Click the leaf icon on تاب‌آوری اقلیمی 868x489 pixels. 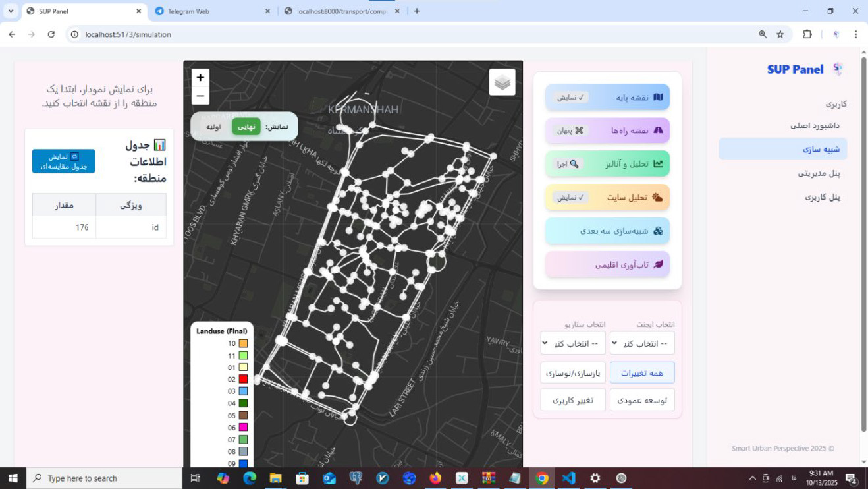(658, 264)
